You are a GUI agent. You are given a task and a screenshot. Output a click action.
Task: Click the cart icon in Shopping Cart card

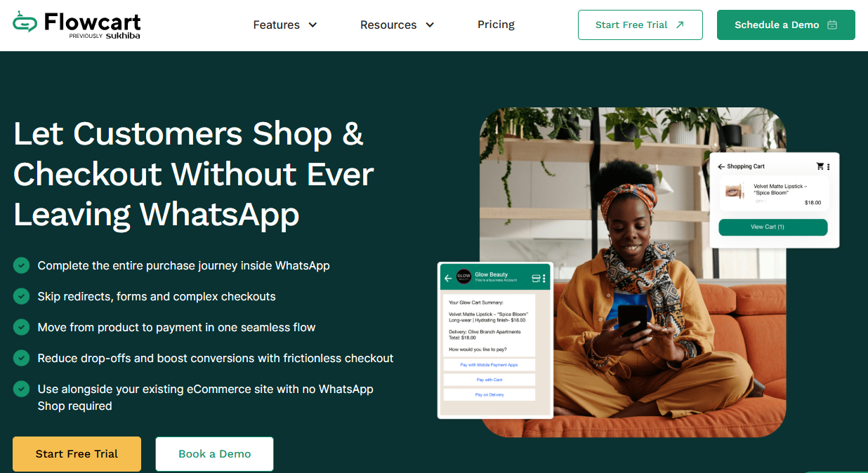pyautogui.click(x=820, y=166)
